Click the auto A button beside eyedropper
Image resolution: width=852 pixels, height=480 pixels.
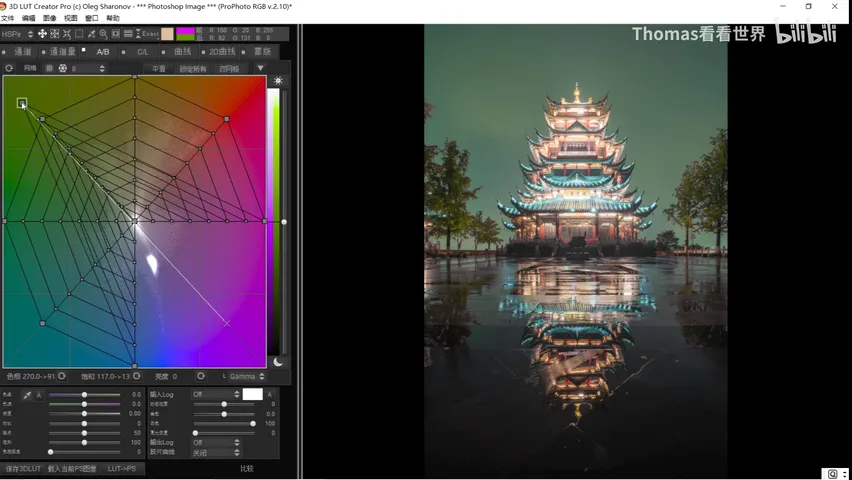coord(39,395)
